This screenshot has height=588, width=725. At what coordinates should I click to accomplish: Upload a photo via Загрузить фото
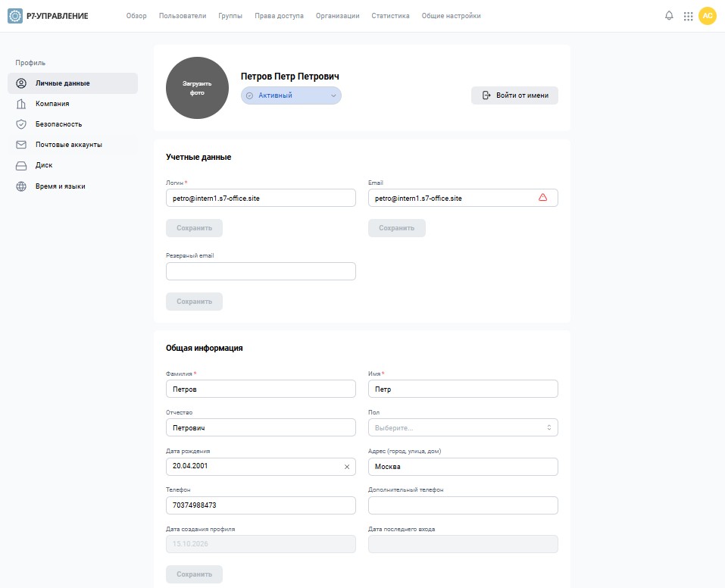tap(198, 88)
